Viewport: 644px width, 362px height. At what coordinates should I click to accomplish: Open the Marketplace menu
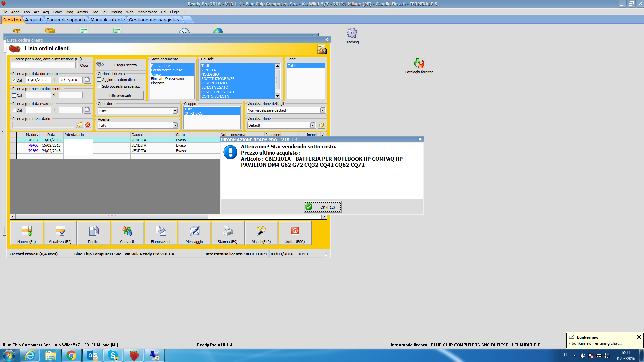coord(147,12)
